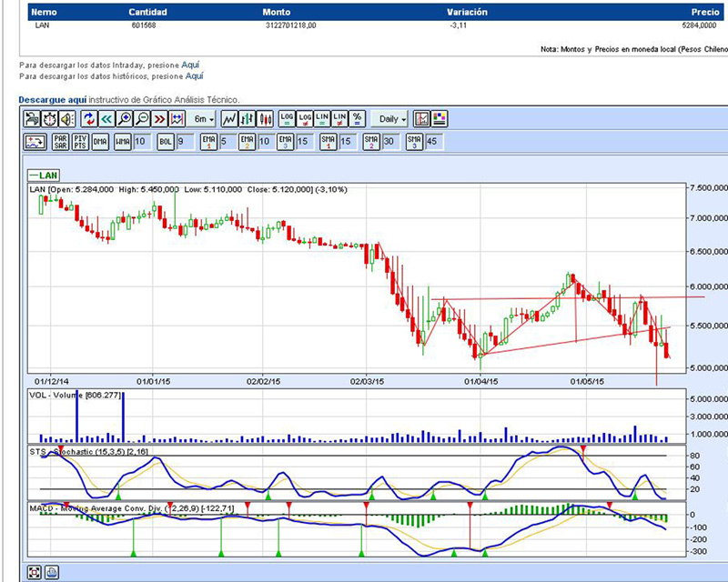
Task: Click Aquí link for Intraday data
Action: (x=190, y=65)
